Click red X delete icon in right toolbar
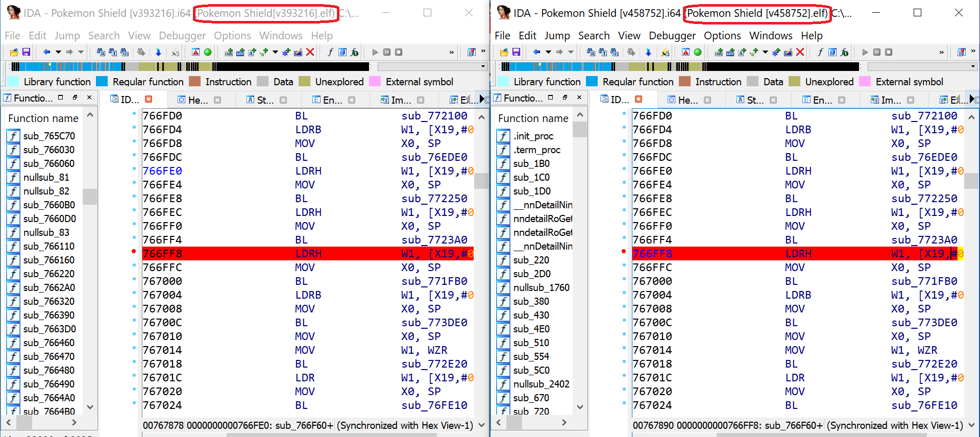This screenshot has width=980, height=437. tap(800, 52)
